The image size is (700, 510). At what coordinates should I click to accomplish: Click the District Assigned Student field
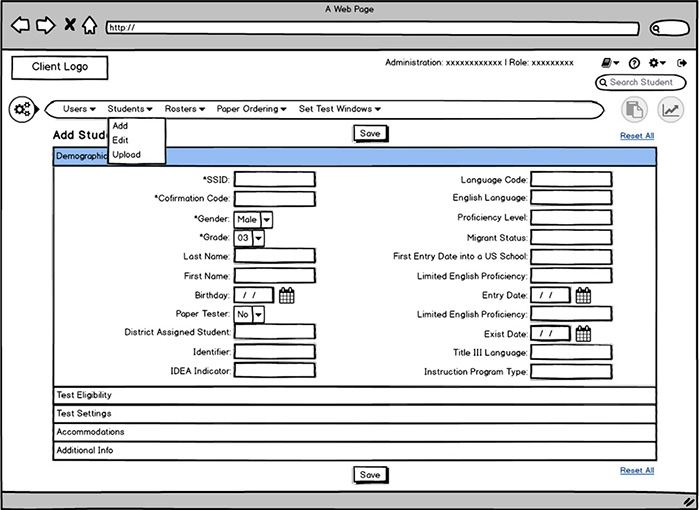275,332
